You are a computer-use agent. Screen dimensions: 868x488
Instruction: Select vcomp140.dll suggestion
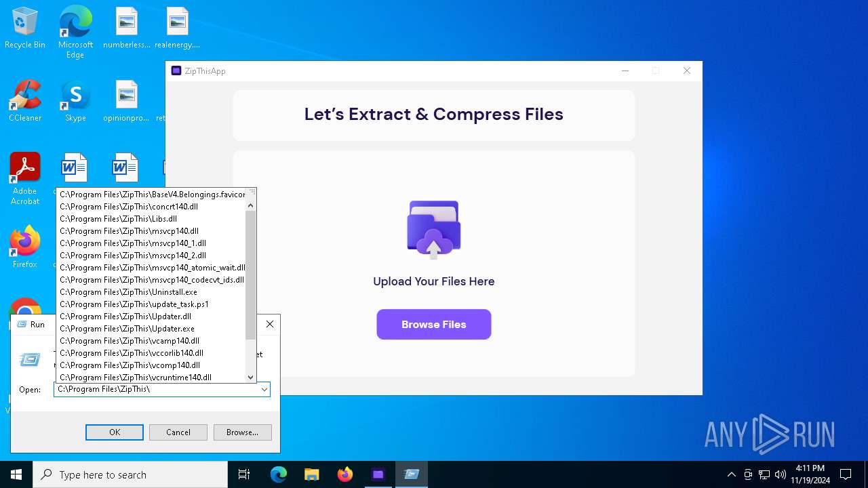pos(151,365)
